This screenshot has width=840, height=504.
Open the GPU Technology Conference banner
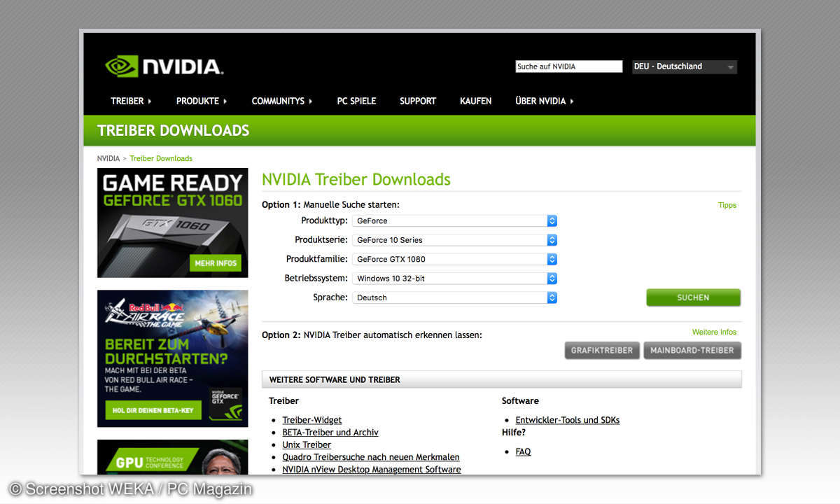(x=172, y=456)
